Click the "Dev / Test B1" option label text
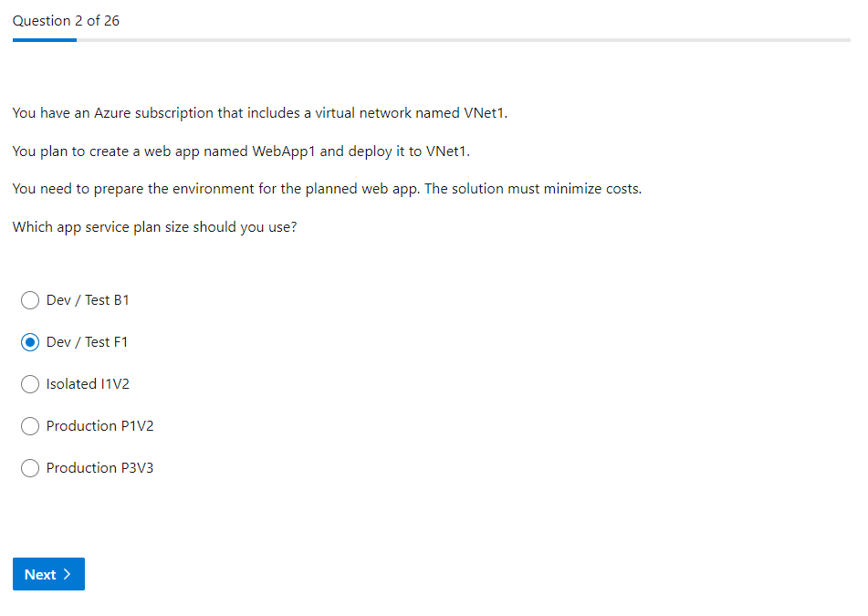 88,300
